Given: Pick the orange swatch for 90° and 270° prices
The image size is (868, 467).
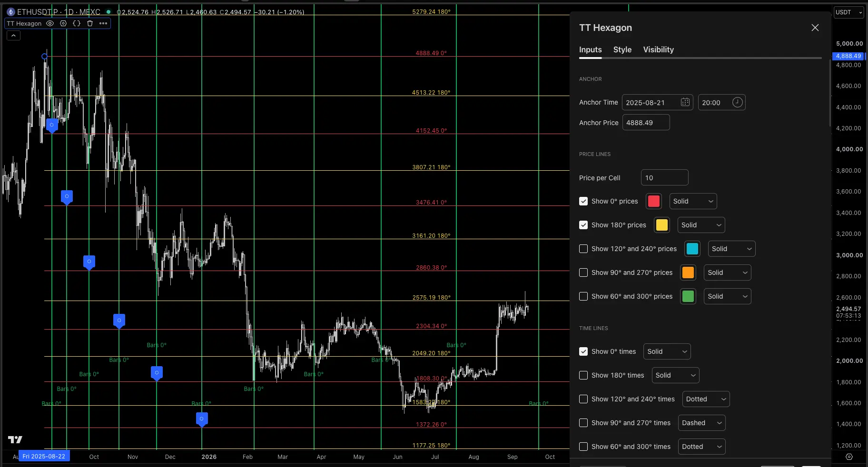Looking at the screenshot, I should (x=688, y=272).
